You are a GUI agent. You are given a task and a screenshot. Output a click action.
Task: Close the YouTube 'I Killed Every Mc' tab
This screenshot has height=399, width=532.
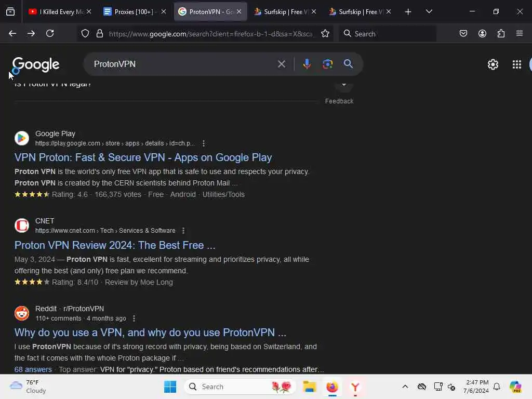tap(89, 11)
